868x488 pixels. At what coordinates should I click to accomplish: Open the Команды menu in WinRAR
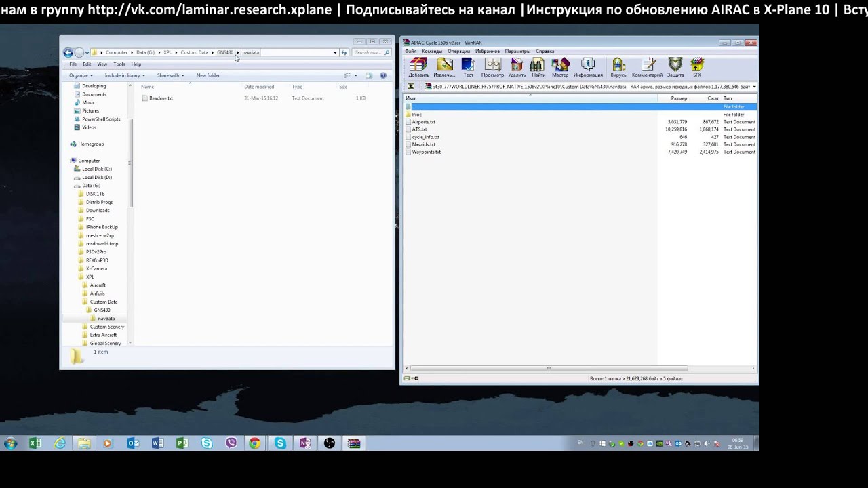point(432,52)
